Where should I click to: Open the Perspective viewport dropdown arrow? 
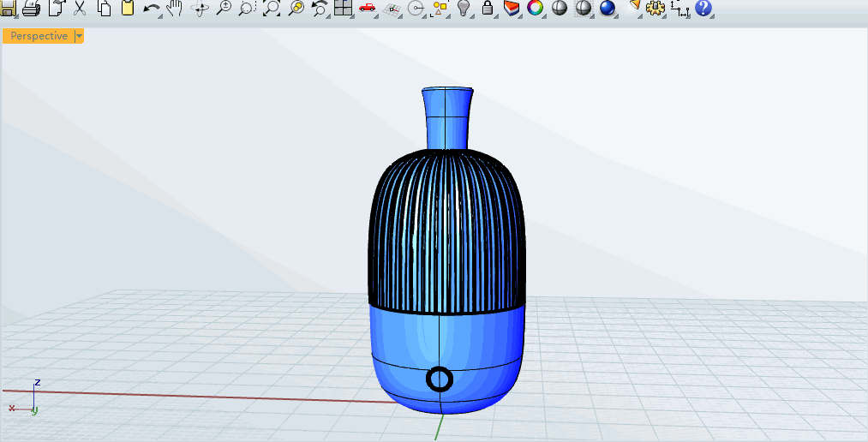pyautogui.click(x=79, y=36)
